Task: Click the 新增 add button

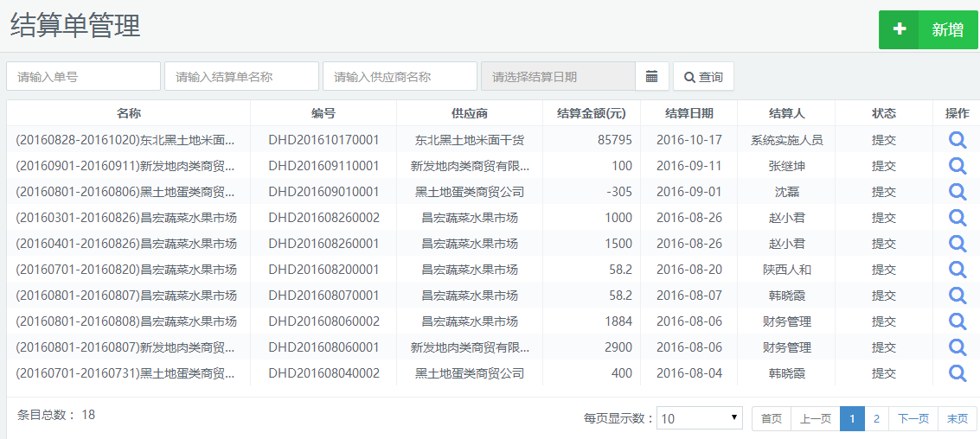Action: (928, 30)
